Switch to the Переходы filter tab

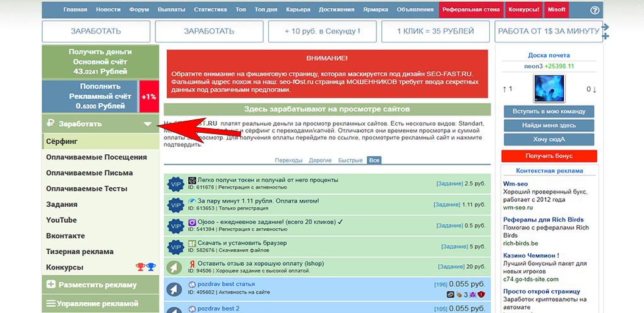coord(289,160)
